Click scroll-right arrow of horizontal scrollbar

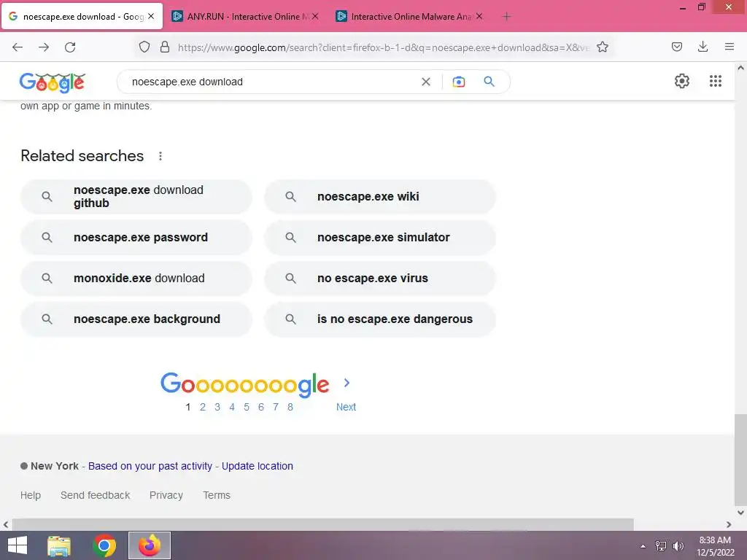(x=729, y=524)
